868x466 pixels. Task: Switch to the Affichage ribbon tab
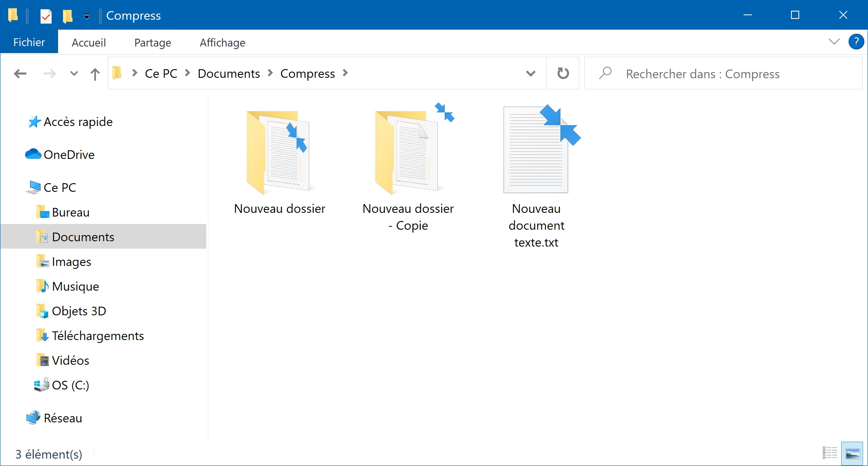pyautogui.click(x=222, y=42)
